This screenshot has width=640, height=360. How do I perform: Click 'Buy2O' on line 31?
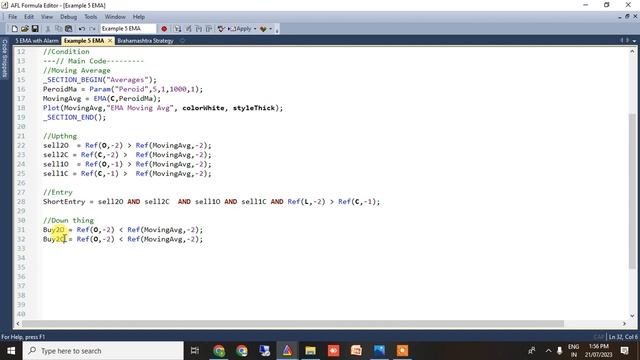[53, 230]
